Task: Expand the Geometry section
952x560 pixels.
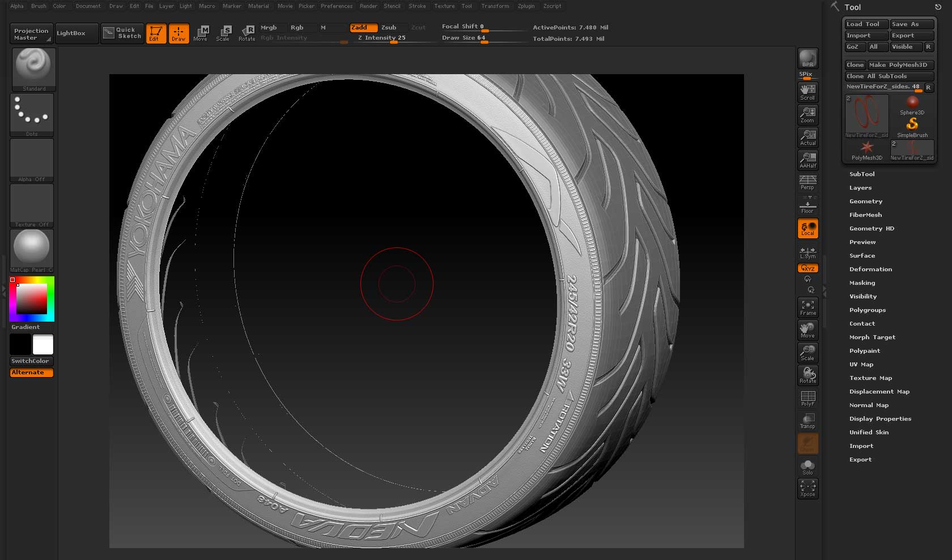Action: pyautogui.click(x=866, y=201)
